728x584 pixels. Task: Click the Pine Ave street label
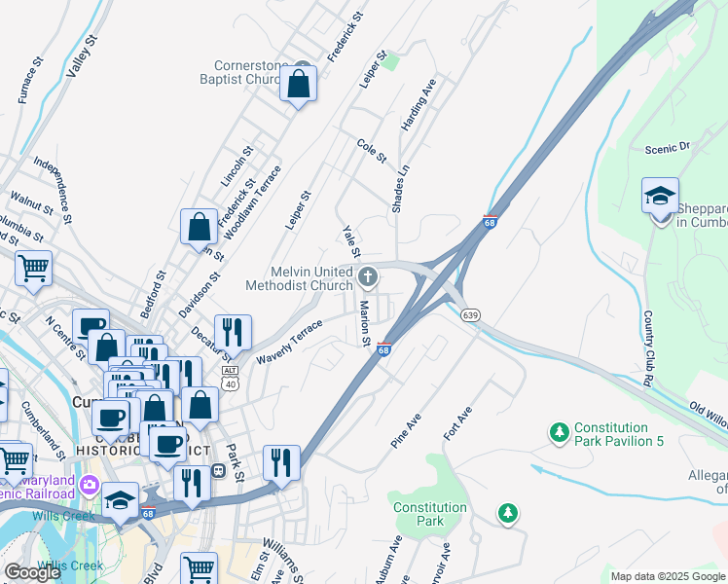click(406, 431)
